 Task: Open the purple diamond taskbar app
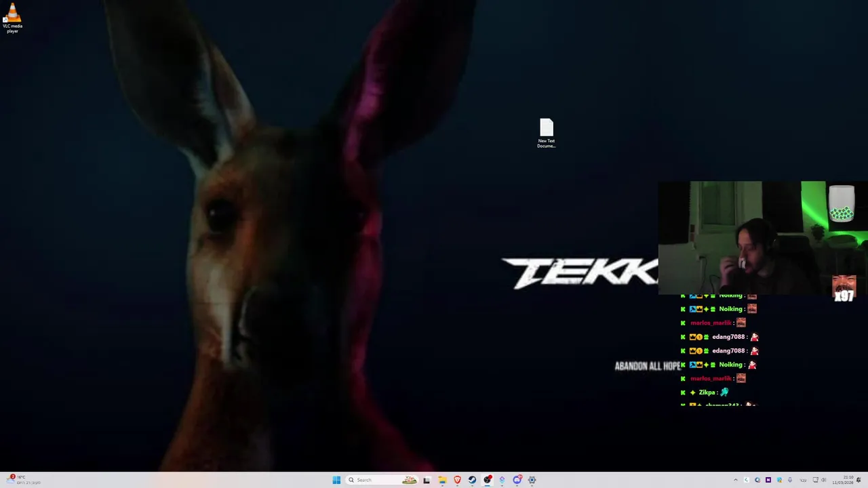(x=502, y=480)
